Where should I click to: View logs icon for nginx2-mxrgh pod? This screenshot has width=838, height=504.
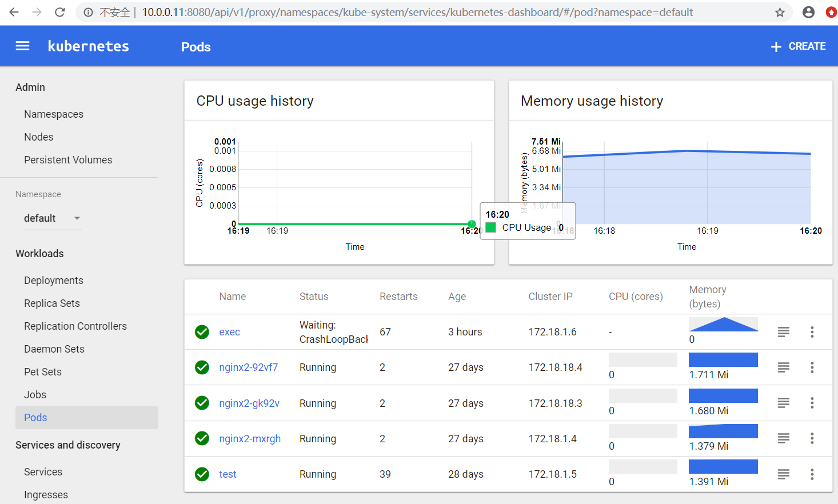coord(784,438)
